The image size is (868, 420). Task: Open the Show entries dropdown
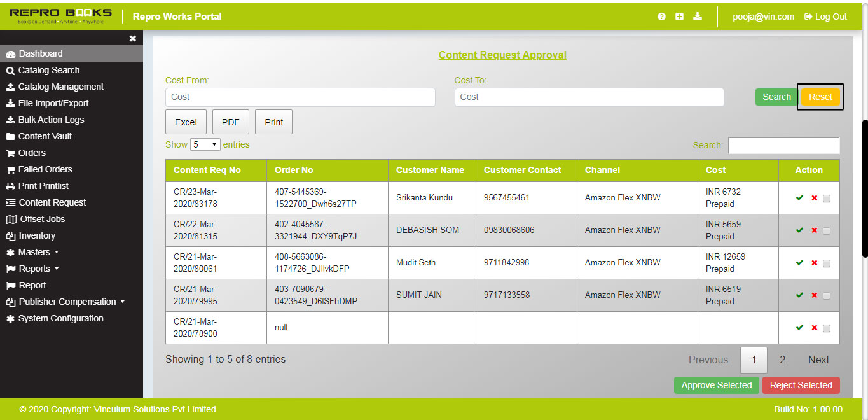(205, 144)
